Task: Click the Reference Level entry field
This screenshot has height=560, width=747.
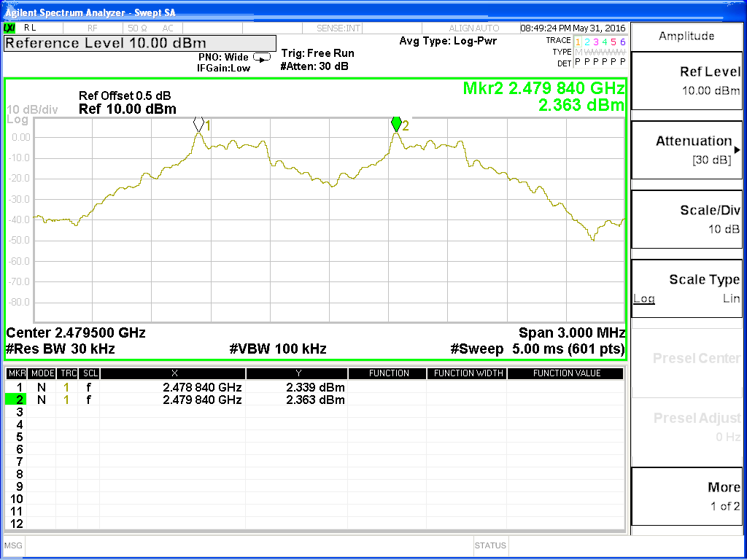Action: tap(140, 43)
